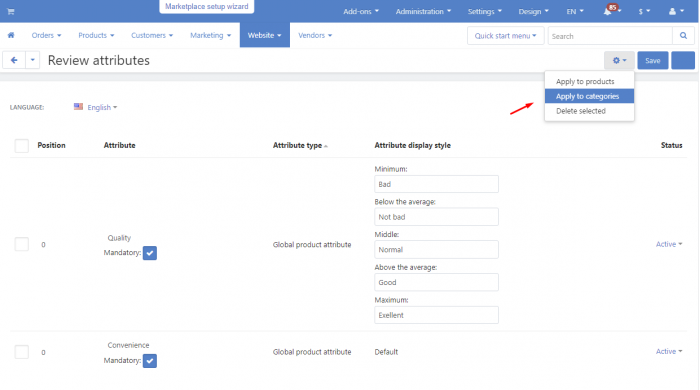Click the search magnifier button
Screen dimensions: 700x390
point(683,36)
